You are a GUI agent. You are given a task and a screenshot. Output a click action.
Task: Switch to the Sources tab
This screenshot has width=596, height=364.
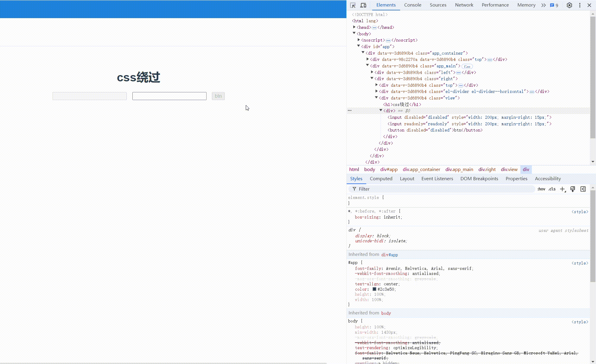(x=438, y=5)
